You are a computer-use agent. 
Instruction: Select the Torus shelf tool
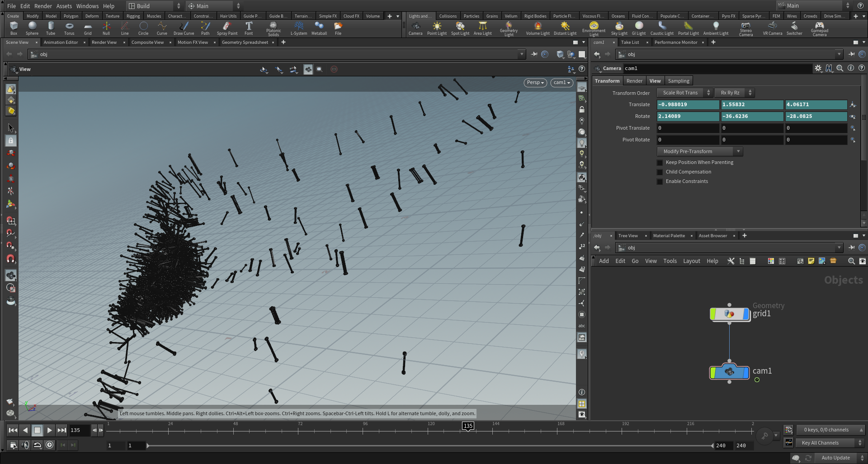(69, 28)
